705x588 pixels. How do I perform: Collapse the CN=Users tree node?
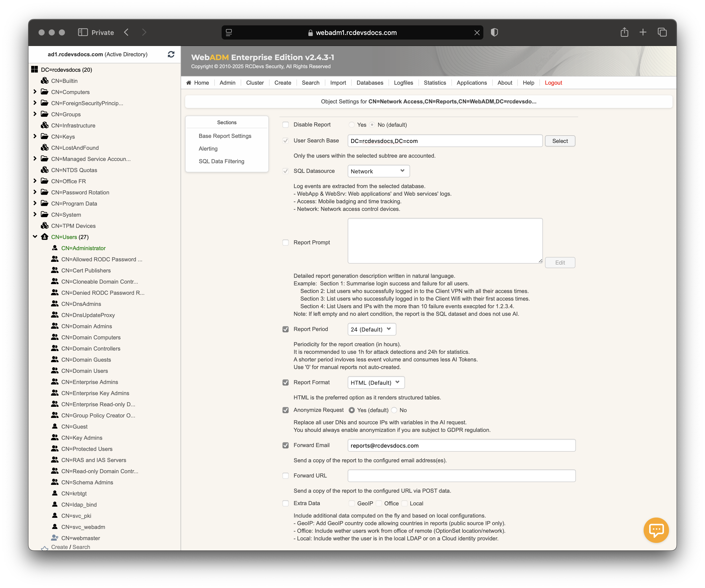[35, 236]
